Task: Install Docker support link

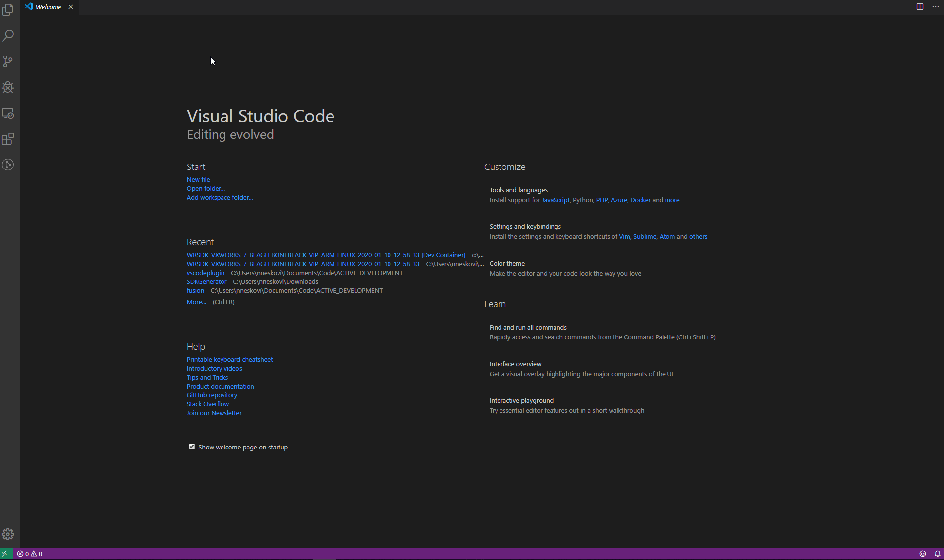Action: [640, 200]
